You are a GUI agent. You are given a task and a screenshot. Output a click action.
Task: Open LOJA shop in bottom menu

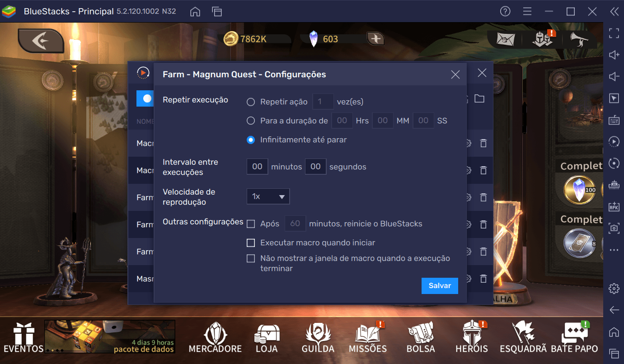click(266, 338)
